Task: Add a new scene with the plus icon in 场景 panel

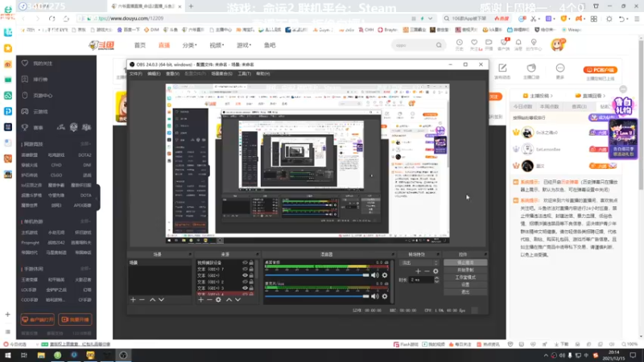Action: click(133, 300)
